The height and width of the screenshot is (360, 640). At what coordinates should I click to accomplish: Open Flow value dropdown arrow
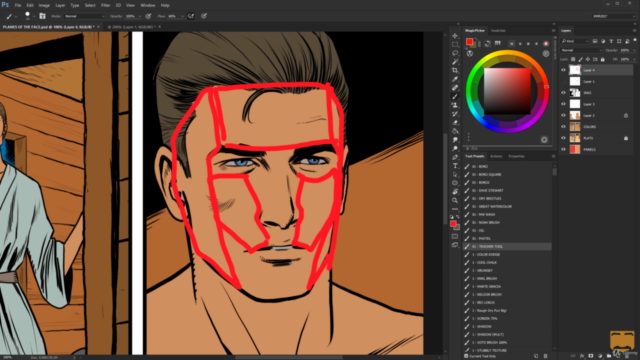[x=182, y=16]
